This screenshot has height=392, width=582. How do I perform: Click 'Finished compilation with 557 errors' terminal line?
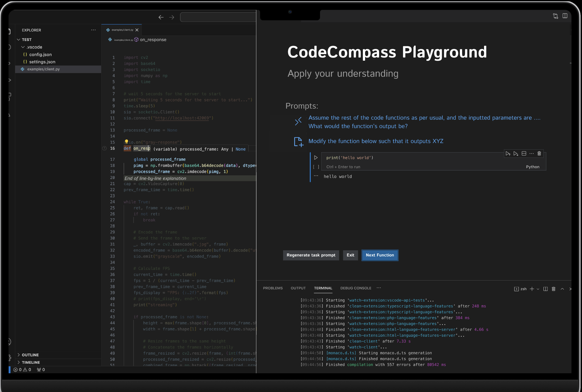[x=373, y=365]
